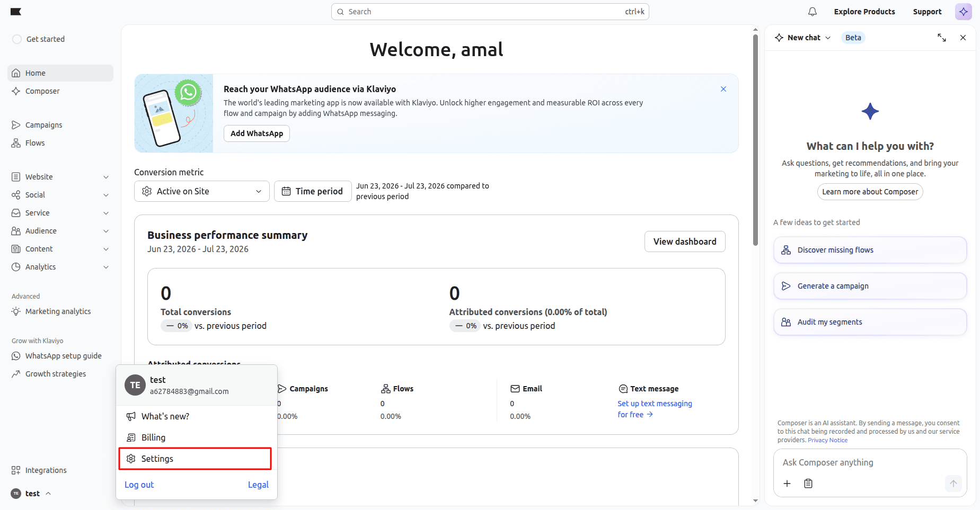This screenshot has height=510, width=980.
Task: Click the Email channel heading
Action: coord(526,389)
